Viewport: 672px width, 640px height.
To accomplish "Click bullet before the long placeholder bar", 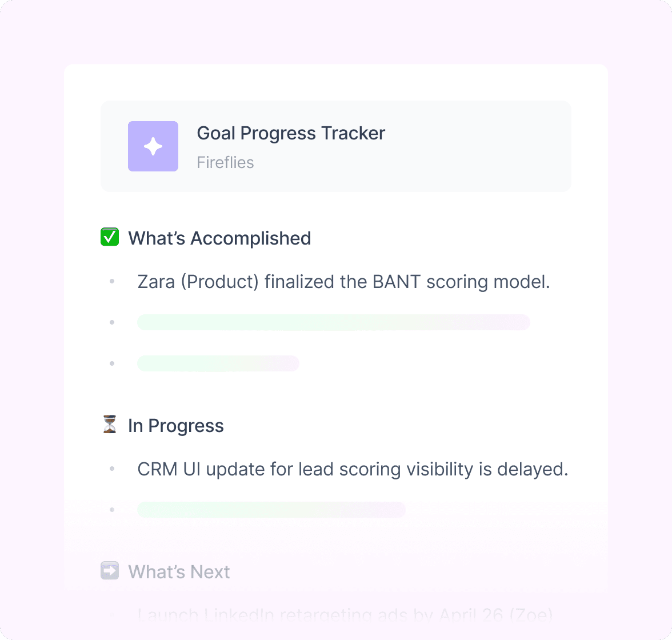I will click(x=112, y=322).
